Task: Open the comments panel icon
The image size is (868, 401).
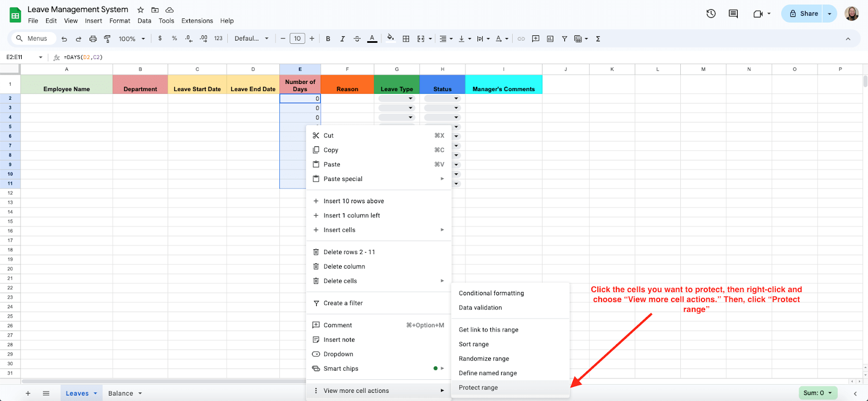Action: (733, 14)
